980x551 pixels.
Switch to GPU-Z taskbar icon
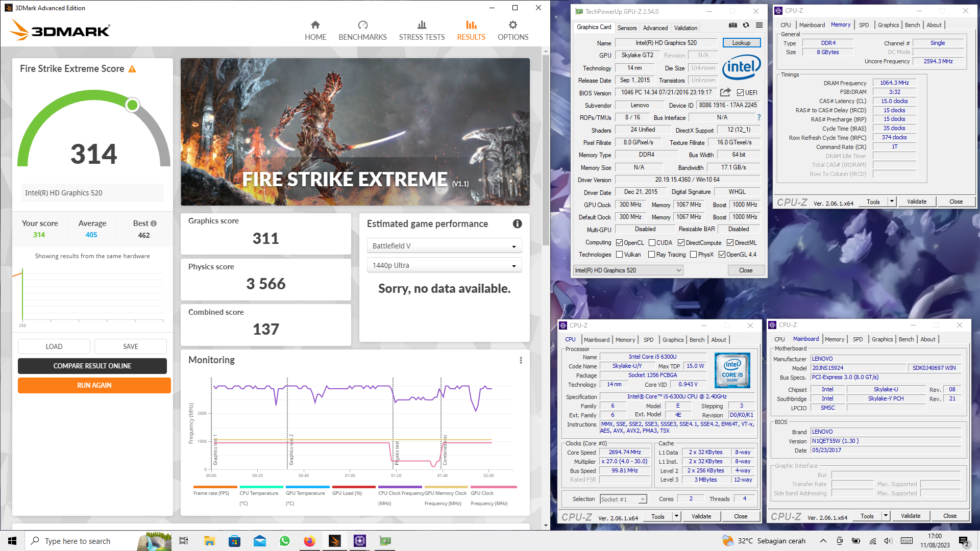point(385,541)
